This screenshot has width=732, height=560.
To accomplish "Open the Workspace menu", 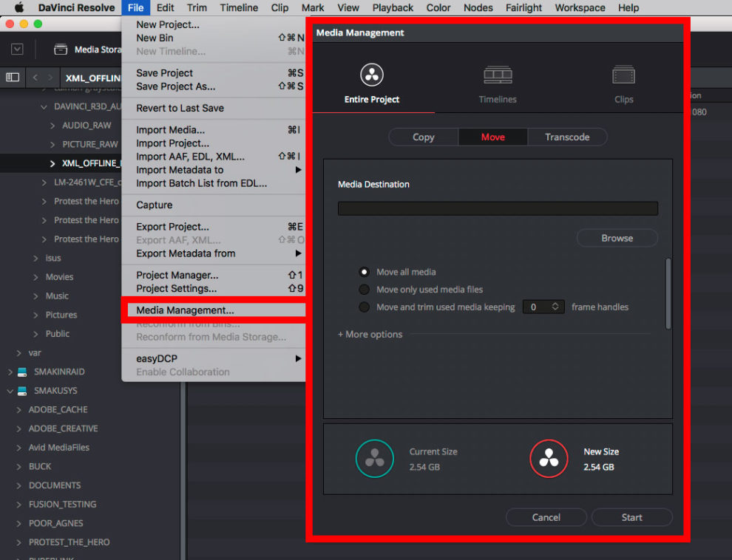I will [580, 7].
